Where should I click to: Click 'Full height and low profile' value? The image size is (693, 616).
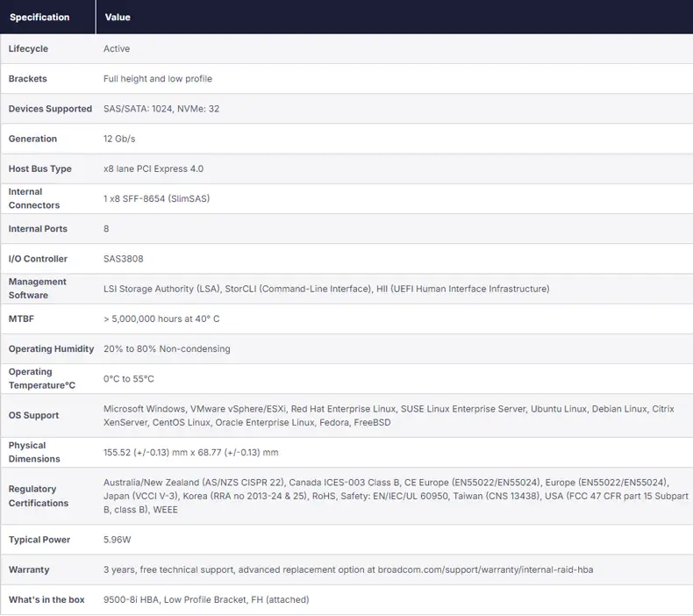(158, 79)
